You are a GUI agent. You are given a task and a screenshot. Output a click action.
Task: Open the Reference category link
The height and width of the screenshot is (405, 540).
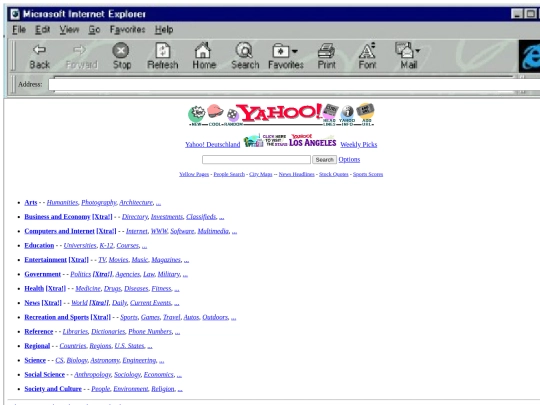click(39, 332)
